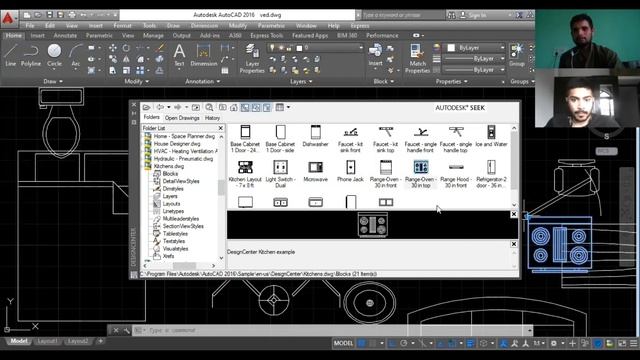Expand the Block panel

(x=384, y=82)
